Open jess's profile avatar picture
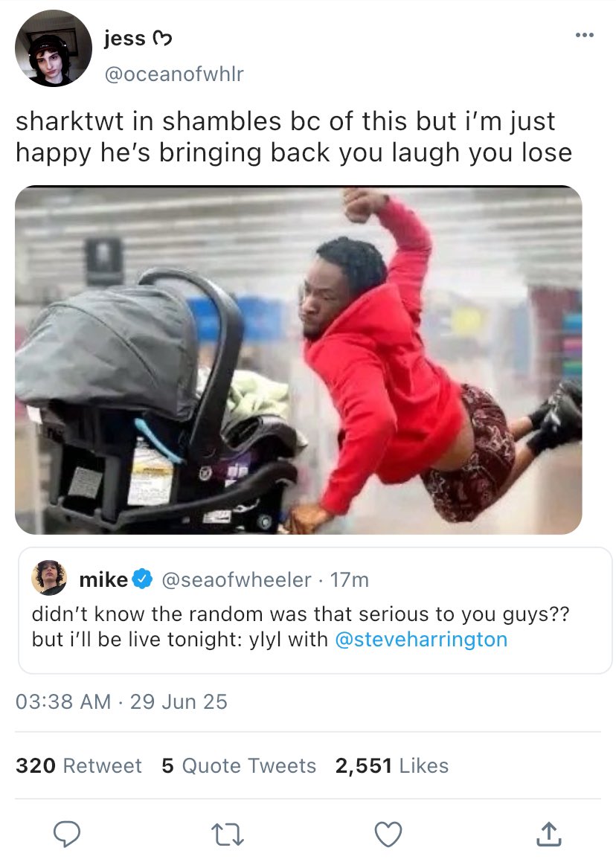Image resolution: width=616 pixels, height=868 pixels. (x=53, y=48)
